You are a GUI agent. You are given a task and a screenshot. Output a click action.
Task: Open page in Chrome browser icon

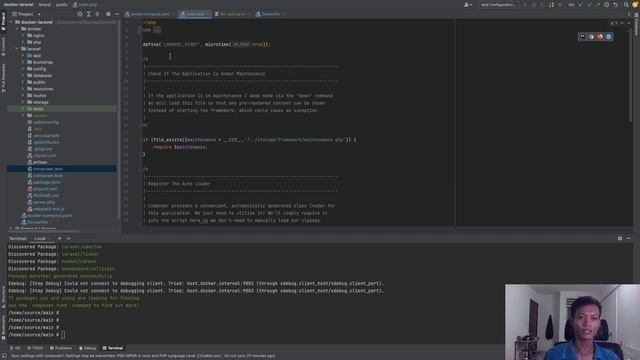coord(591,37)
